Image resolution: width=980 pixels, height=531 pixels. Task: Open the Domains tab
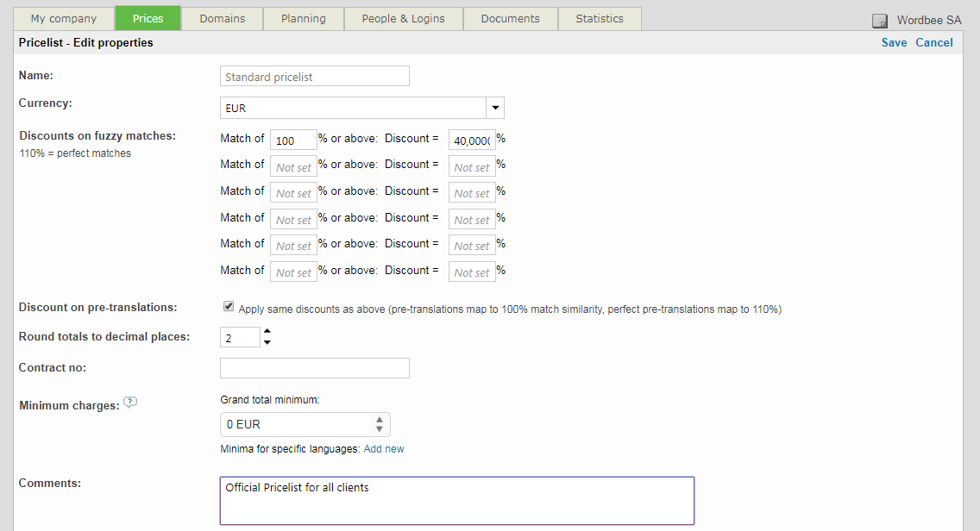[222, 19]
